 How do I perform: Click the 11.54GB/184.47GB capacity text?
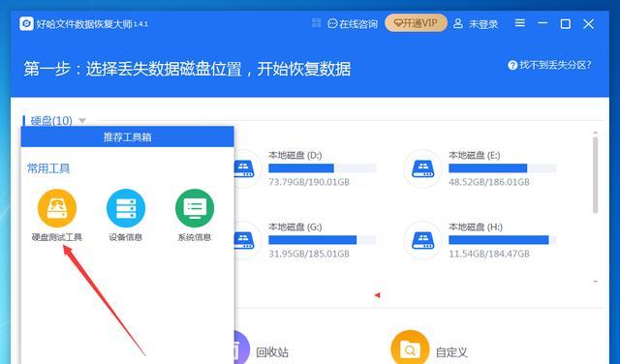pos(488,254)
